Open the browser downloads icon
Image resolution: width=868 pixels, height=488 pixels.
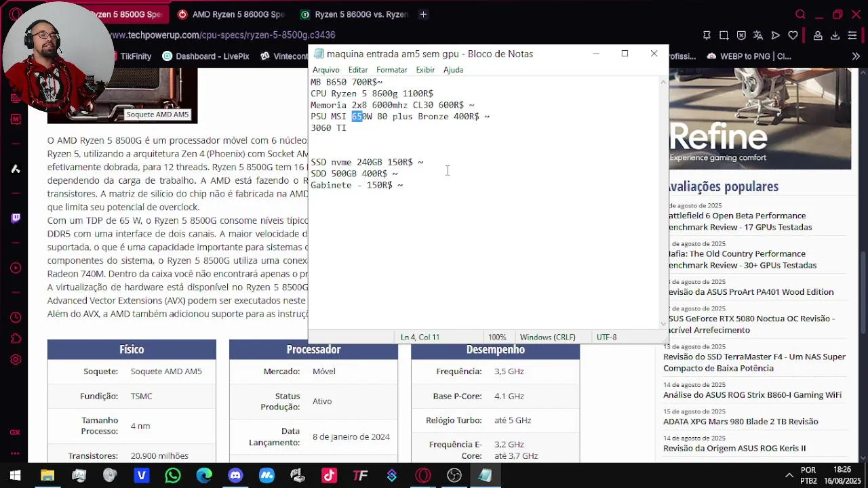pos(835,35)
